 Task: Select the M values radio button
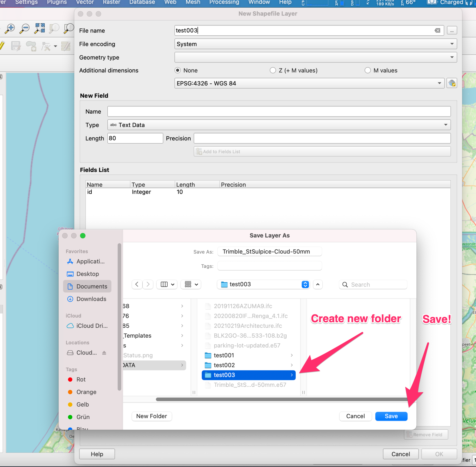(367, 70)
